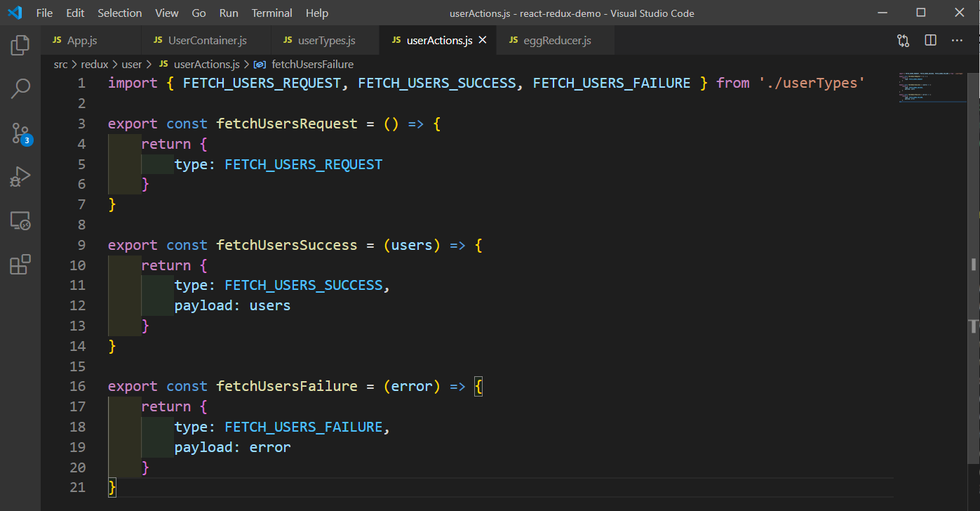
Task: Open the Run menu
Action: click(x=229, y=13)
